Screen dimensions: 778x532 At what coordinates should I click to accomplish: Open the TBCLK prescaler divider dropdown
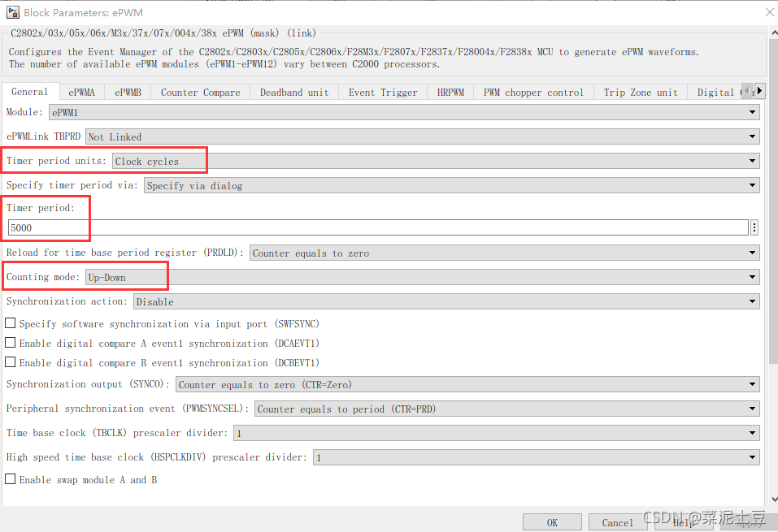click(x=496, y=433)
